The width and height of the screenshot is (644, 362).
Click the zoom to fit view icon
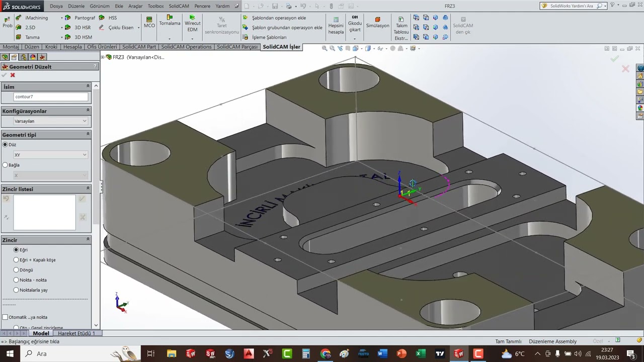(325, 48)
